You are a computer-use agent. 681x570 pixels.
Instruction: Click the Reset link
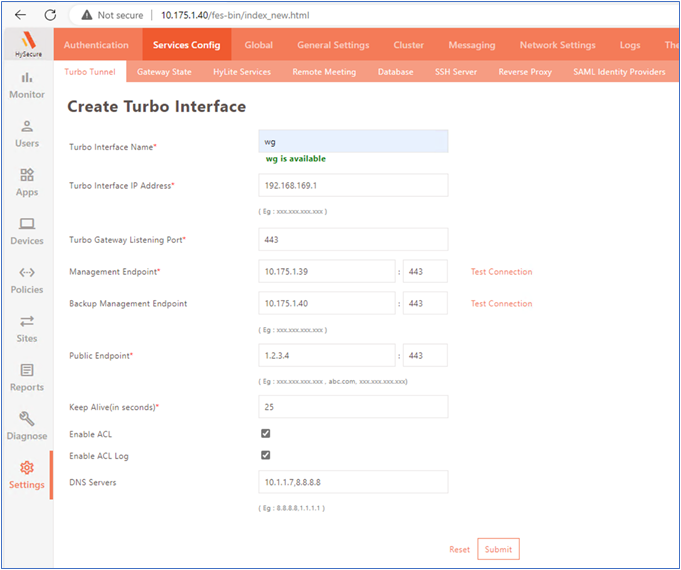[x=459, y=549]
